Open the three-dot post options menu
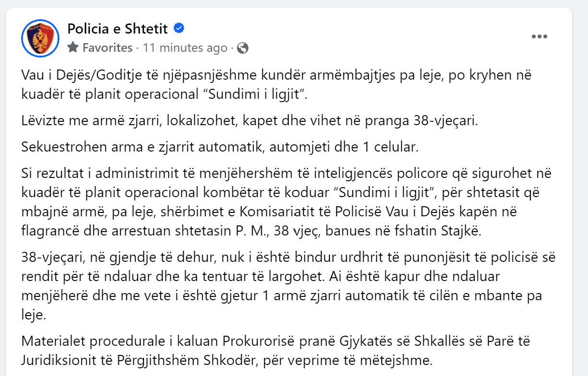Screen dimensions: 588x376 [540, 36]
